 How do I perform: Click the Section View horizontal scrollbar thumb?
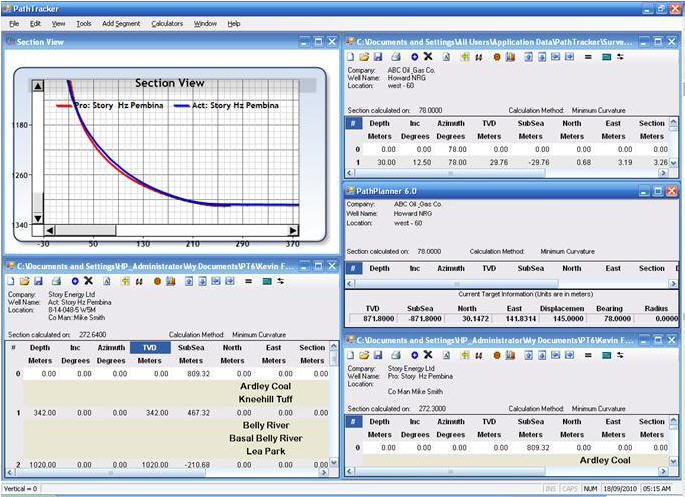tap(86, 230)
